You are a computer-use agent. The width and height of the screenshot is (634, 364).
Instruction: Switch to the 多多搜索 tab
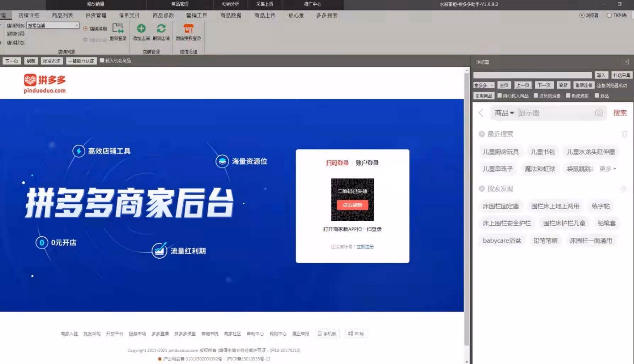pyautogui.click(x=327, y=15)
